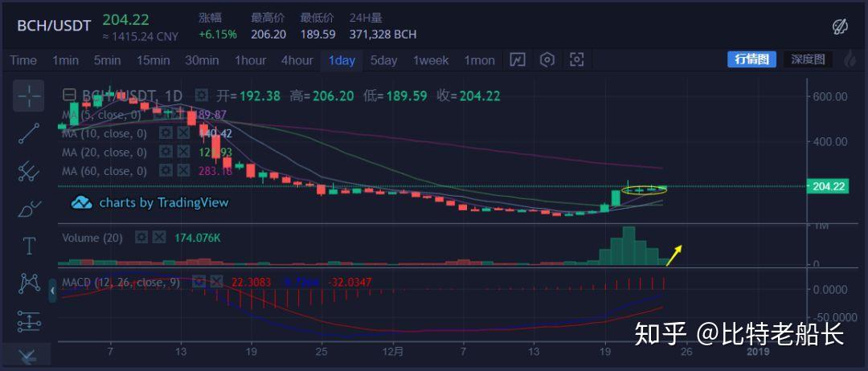Choose the pitchfork drawing tool
Viewport: 868px width, 371px height.
pos(29,171)
